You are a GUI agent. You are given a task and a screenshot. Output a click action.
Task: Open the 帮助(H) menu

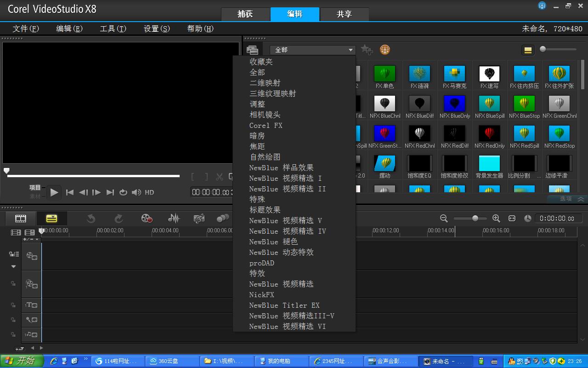click(x=200, y=29)
